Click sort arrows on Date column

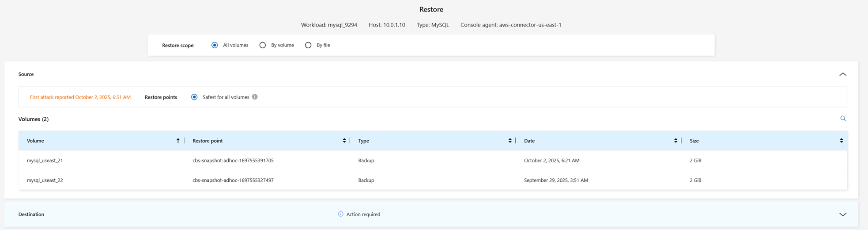(x=676, y=141)
